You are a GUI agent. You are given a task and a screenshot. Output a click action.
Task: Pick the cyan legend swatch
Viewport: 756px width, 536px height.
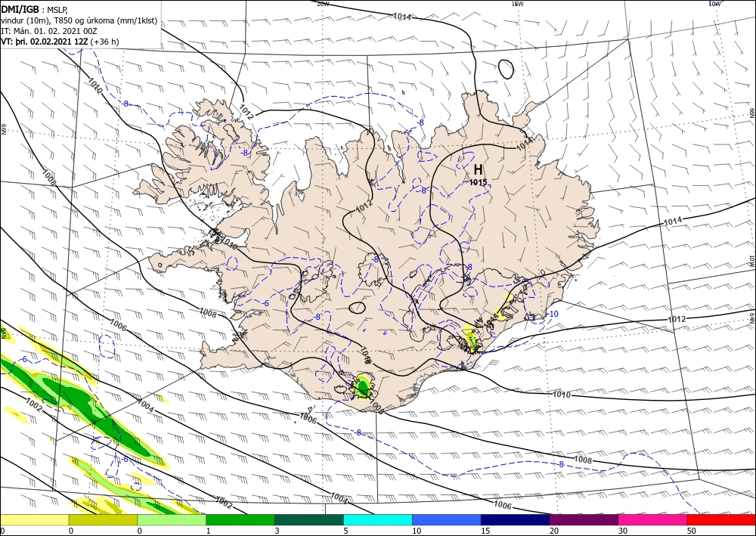click(378, 519)
